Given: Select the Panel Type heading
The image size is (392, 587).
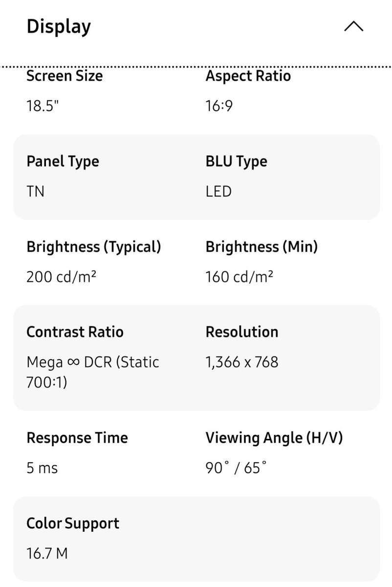Looking at the screenshot, I should (x=62, y=161).
